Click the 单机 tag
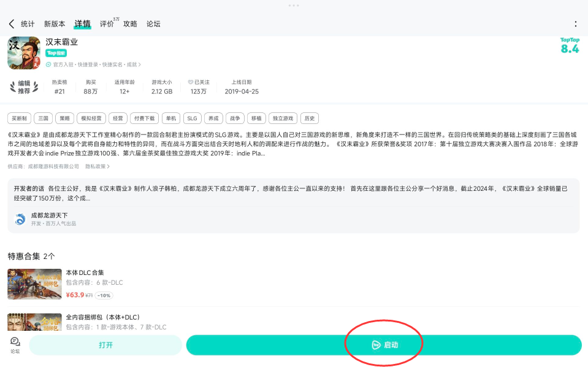The width and height of the screenshot is (588, 367). click(x=171, y=118)
